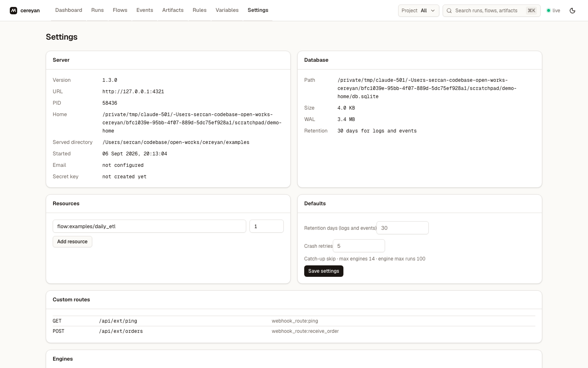Viewport: 588px width, 368px height.
Task: Open the Events tab
Action: click(x=145, y=10)
